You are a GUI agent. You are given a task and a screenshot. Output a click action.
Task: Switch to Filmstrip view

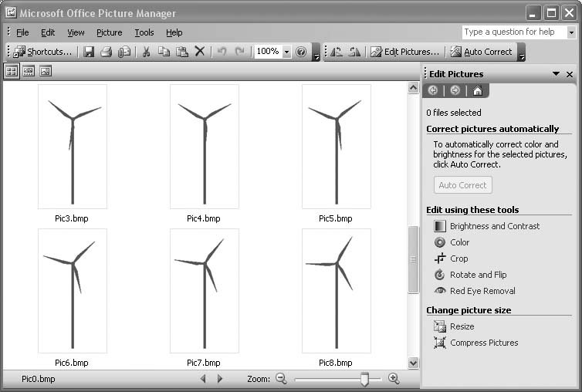(29, 71)
